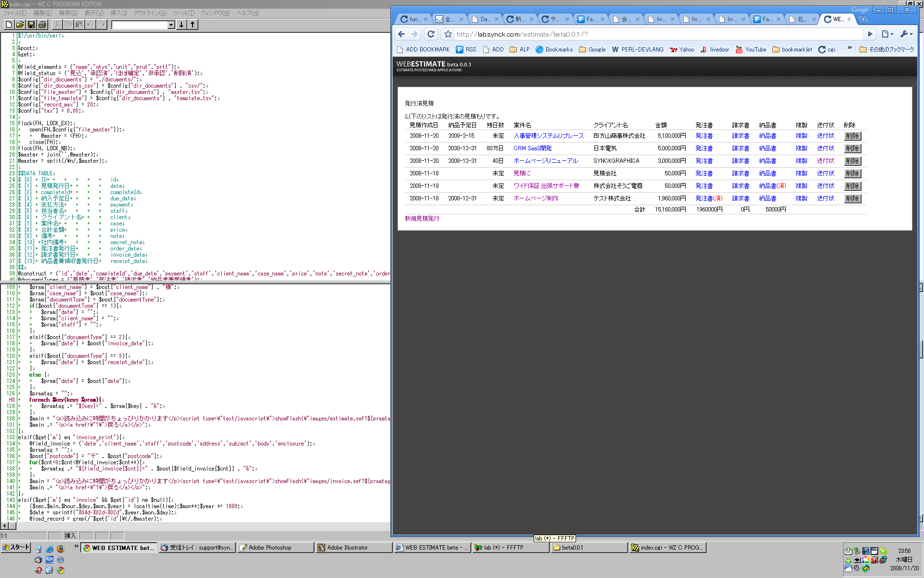Screen dimensions: 924x578
Task: Open the browser Page menu dropdown
Action: 887,34
